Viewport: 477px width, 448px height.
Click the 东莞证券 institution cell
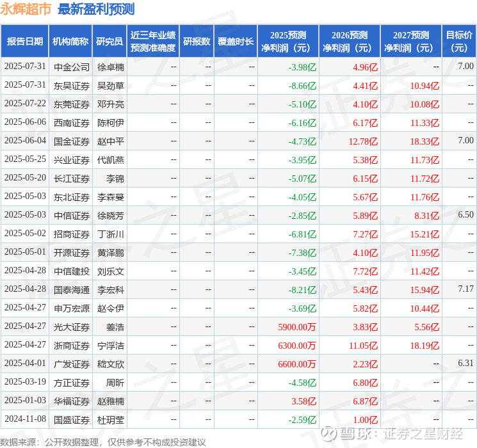pyautogui.click(x=72, y=104)
